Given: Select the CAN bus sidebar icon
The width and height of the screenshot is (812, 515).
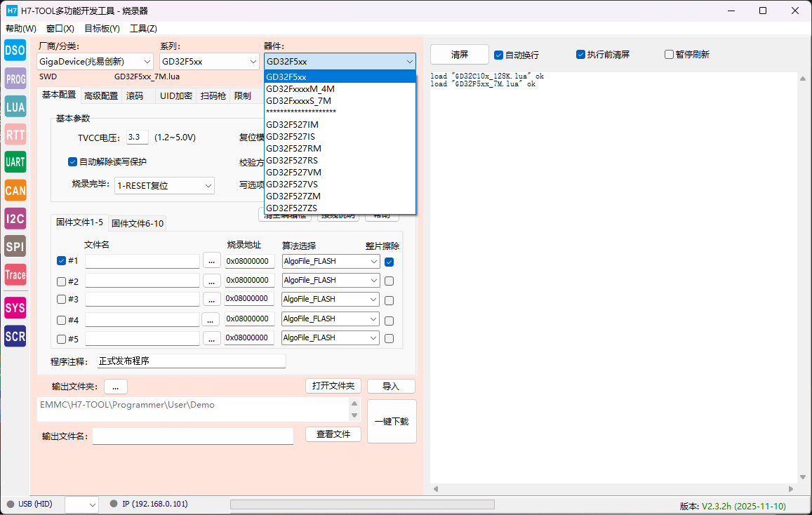Looking at the screenshot, I should coord(15,191).
